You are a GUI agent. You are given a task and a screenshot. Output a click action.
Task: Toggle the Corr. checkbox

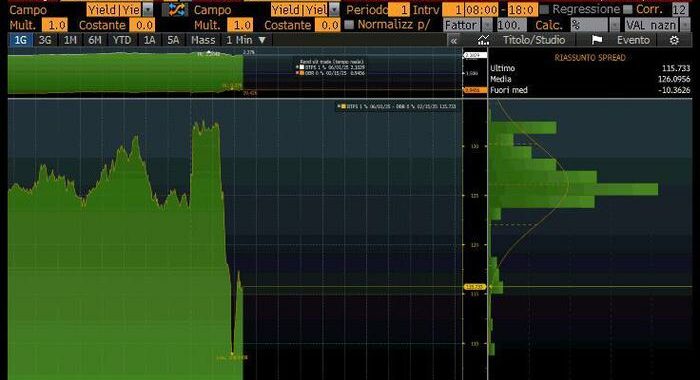(628, 9)
